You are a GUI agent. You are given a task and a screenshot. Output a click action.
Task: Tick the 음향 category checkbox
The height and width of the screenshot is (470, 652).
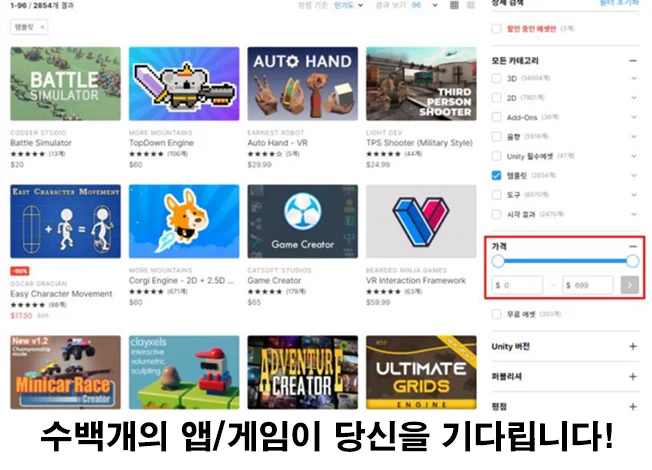[496, 136]
